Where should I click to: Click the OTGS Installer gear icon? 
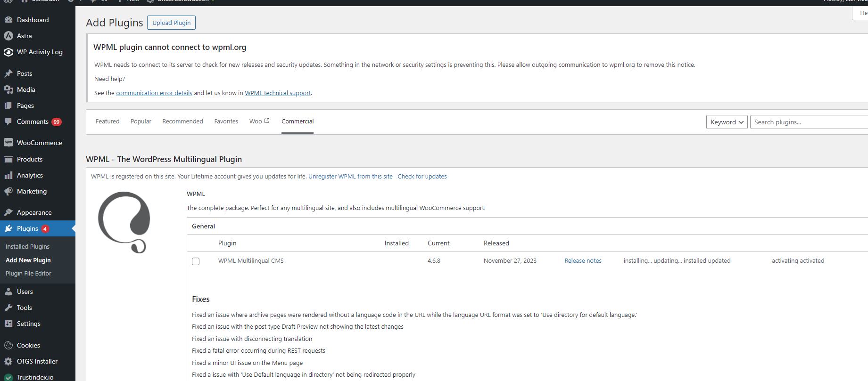[x=8, y=361]
